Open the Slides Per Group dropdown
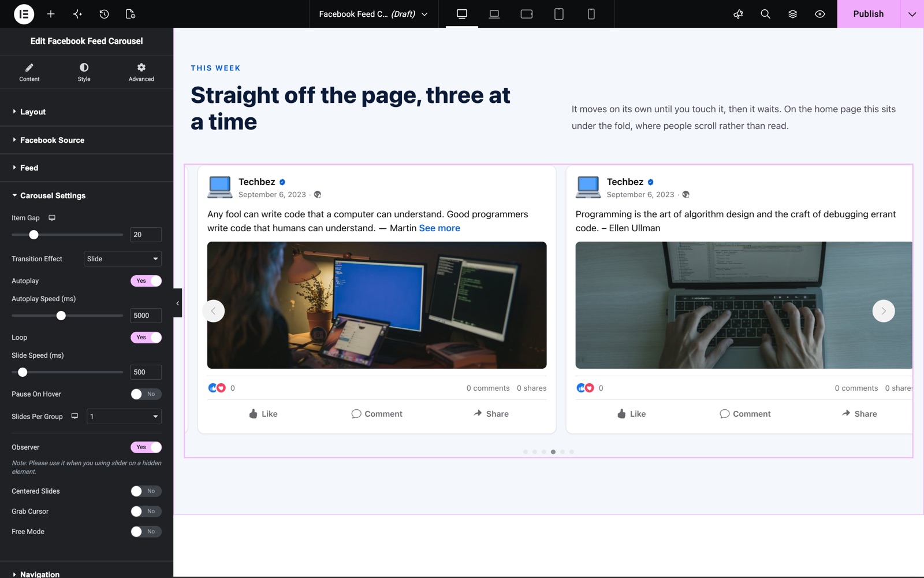This screenshot has width=924, height=578. point(124,416)
